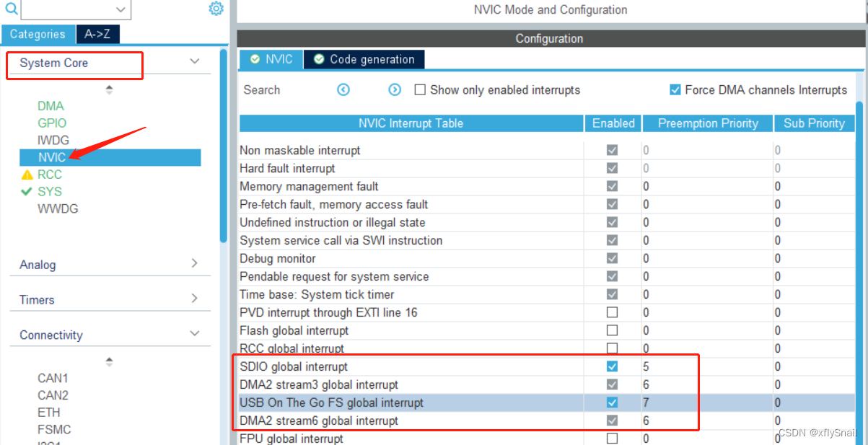This screenshot has height=445, width=868.
Task: Click the NVIC Interrupt Table column header
Action: click(411, 123)
